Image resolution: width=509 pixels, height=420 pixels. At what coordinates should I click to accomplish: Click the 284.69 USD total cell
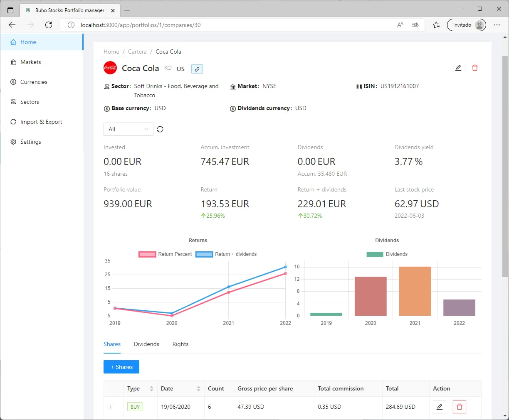click(x=400, y=407)
